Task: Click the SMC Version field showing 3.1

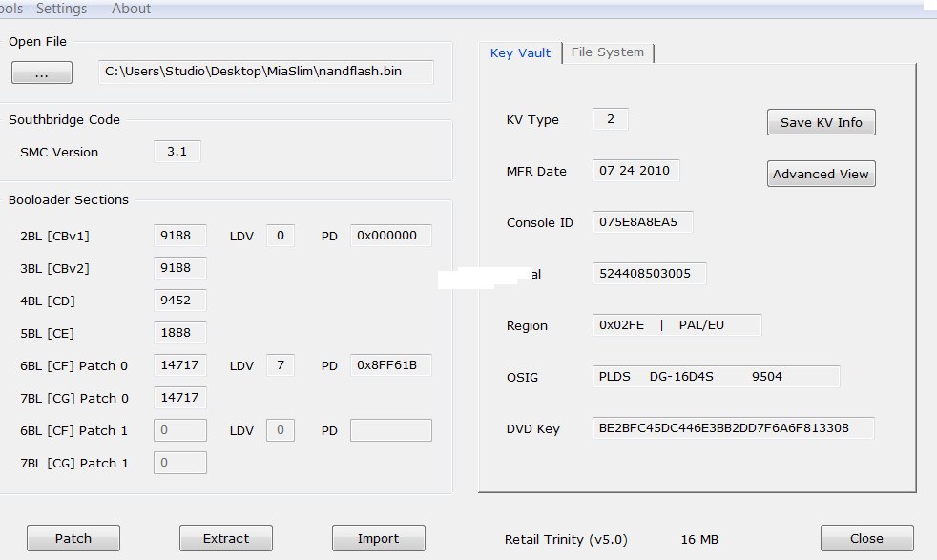Action: (x=177, y=152)
